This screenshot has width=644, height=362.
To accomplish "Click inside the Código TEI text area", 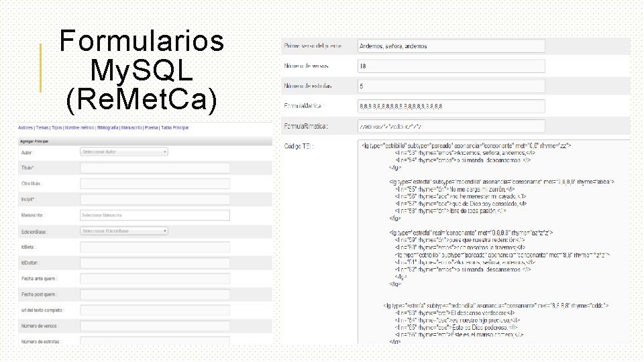I will point(494,242).
